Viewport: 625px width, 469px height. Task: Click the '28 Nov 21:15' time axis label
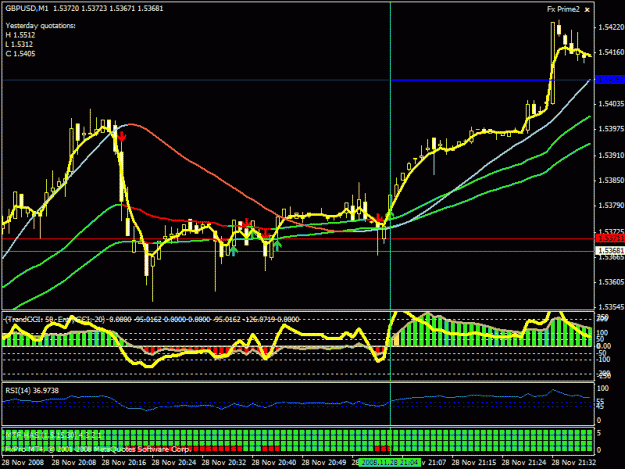pyautogui.click(x=474, y=462)
